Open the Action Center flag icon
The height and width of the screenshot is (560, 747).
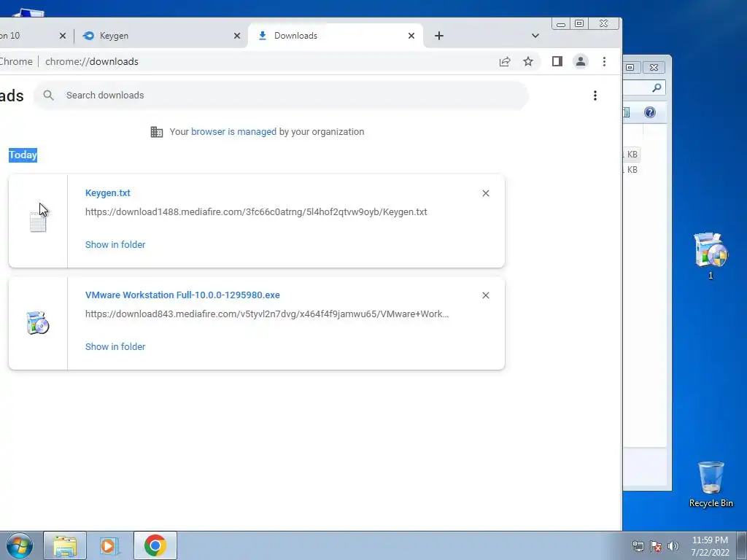click(x=656, y=546)
